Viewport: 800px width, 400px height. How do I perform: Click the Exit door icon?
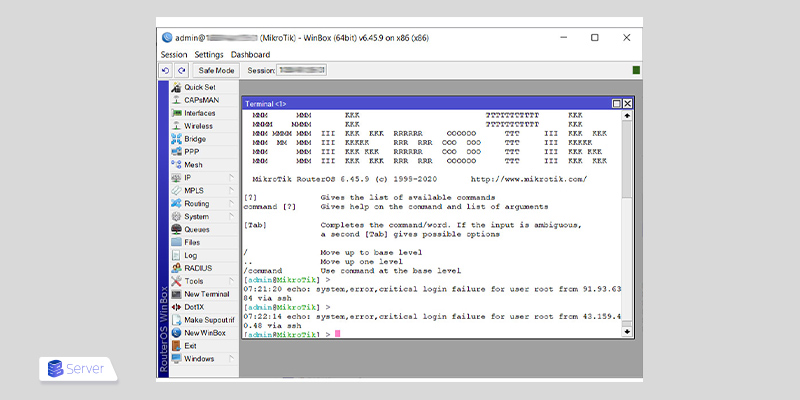(x=176, y=346)
